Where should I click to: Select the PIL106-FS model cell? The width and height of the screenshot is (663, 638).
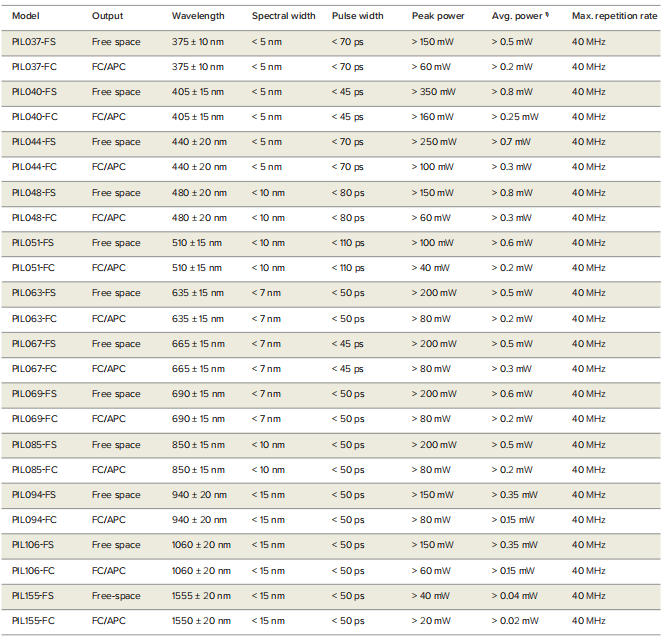click(34, 545)
